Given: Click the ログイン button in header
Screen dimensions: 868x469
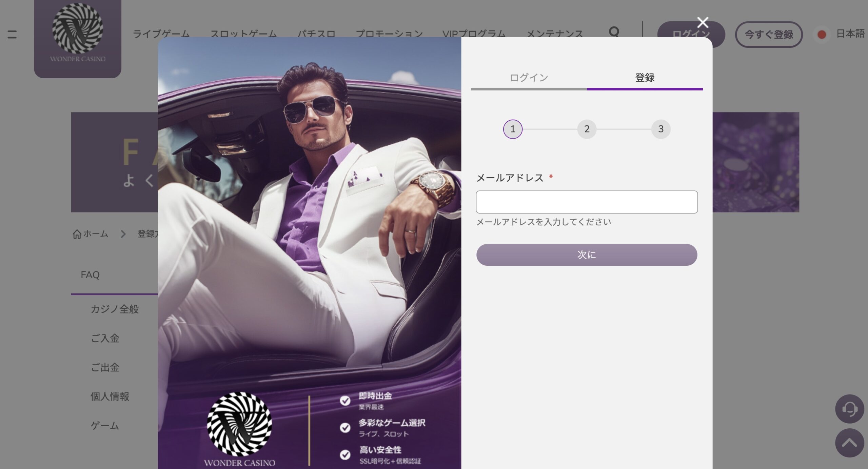Looking at the screenshot, I should (691, 34).
